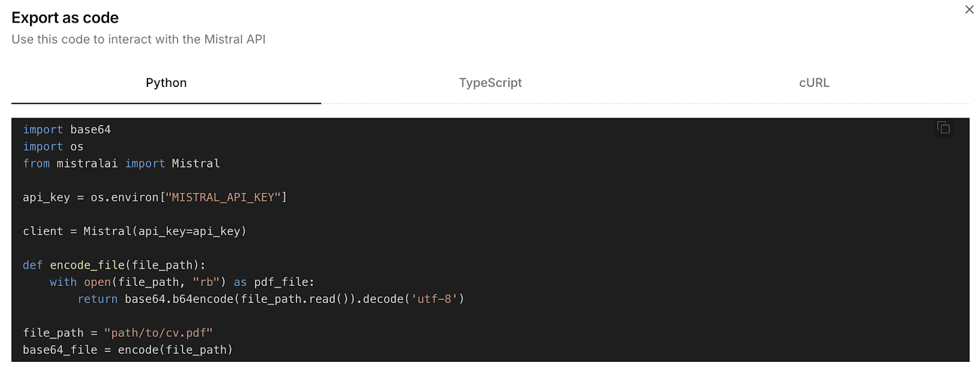Close the Export as code dialog
The height and width of the screenshot is (371, 980).
point(969,9)
